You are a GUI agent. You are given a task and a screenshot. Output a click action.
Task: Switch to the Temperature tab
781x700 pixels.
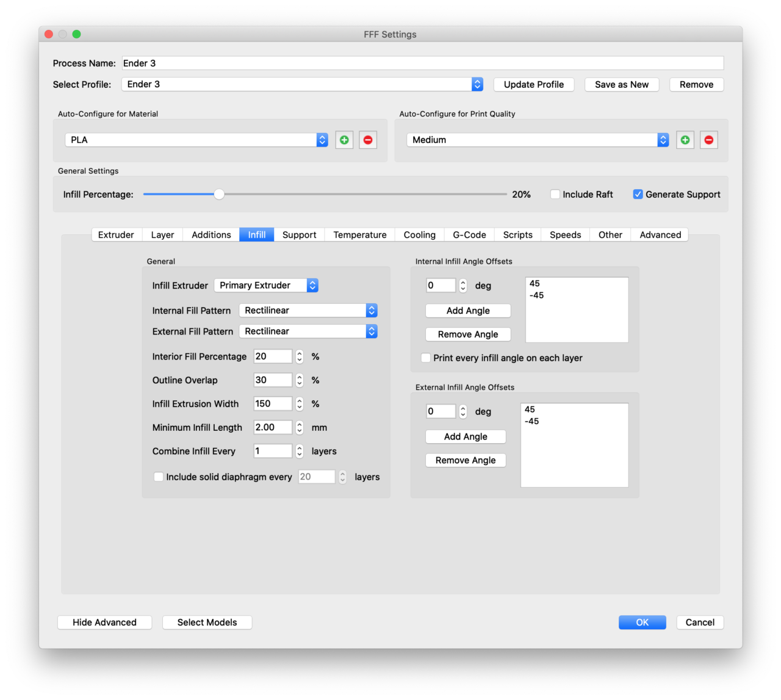coord(359,234)
